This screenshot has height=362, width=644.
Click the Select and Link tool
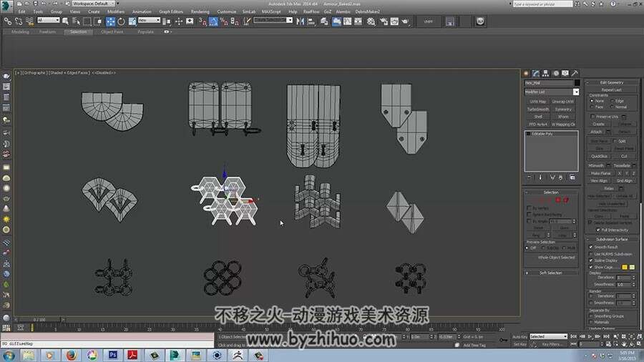(x=8, y=21)
